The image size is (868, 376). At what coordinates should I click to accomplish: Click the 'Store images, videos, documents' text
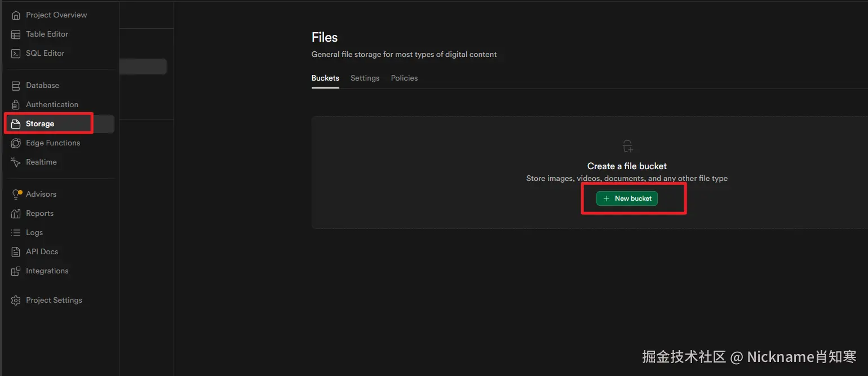click(x=627, y=179)
